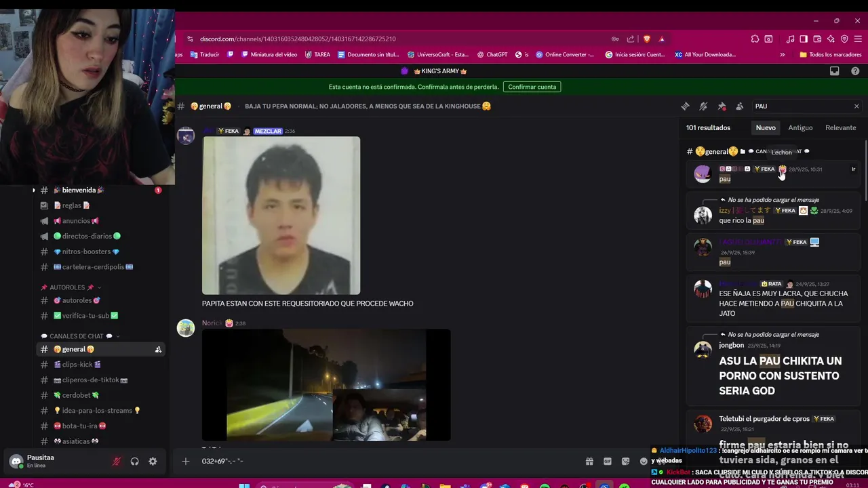
Task: Open the playlist music note icon
Action: 790,39
